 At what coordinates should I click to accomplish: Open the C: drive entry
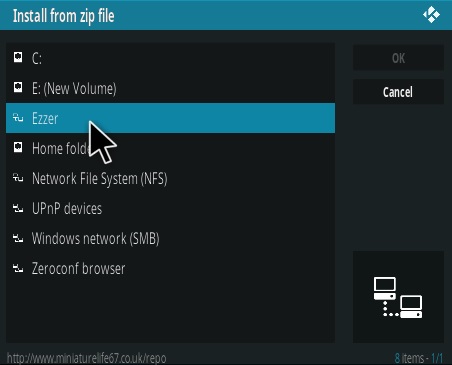pos(170,58)
